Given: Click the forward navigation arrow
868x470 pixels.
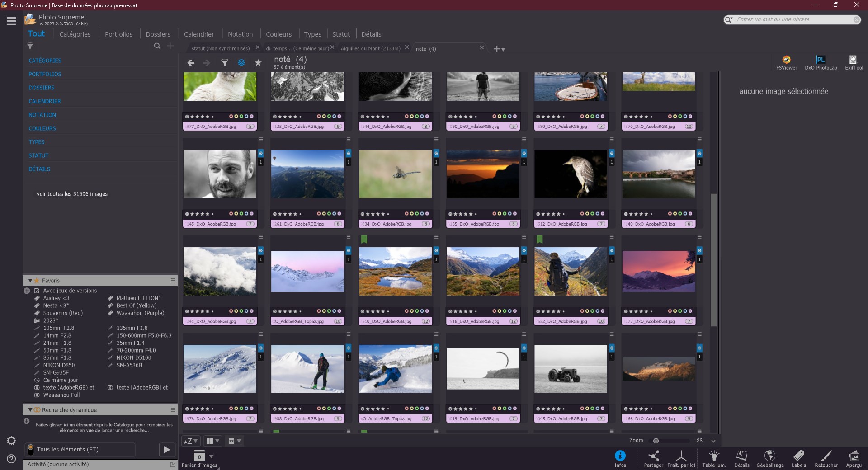Looking at the screenshot, I should click(207, 63).
